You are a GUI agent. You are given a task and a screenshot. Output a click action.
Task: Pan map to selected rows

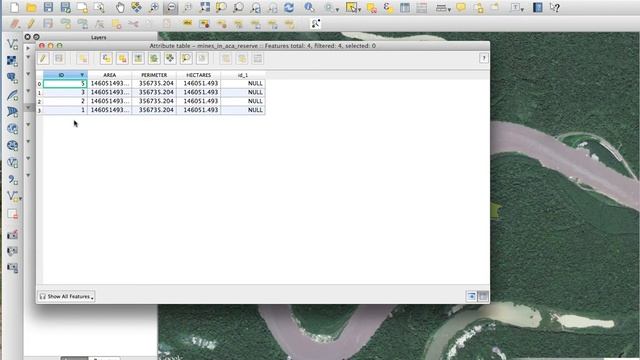[x=170, y=58]
